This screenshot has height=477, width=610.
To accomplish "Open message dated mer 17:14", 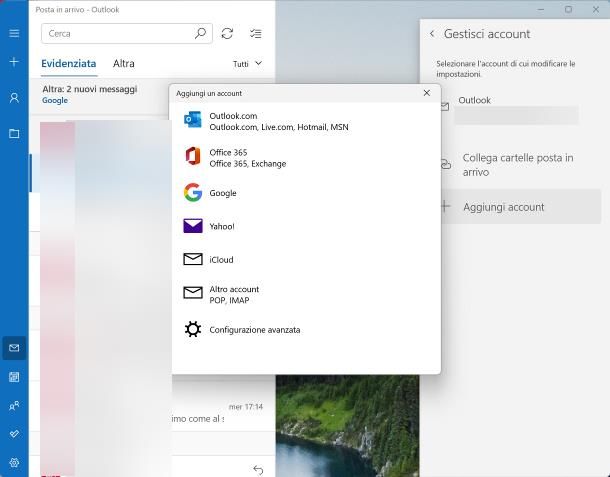I will coord(223,413).
